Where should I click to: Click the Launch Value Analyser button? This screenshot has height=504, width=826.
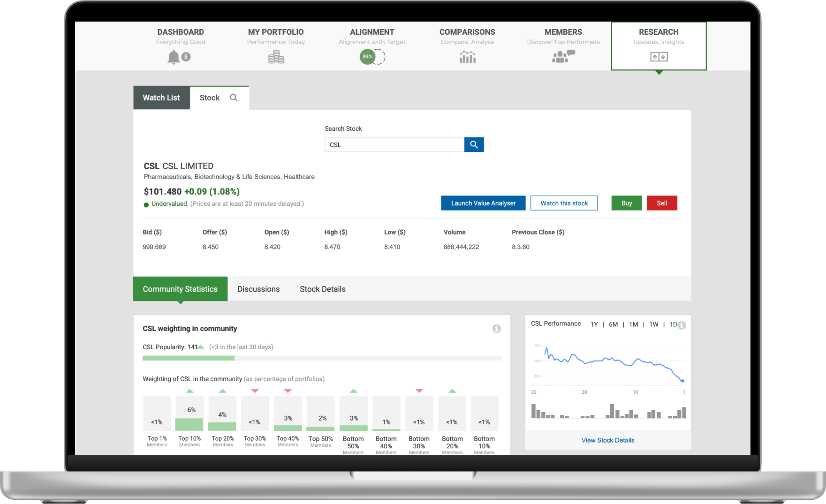point(483,203)
